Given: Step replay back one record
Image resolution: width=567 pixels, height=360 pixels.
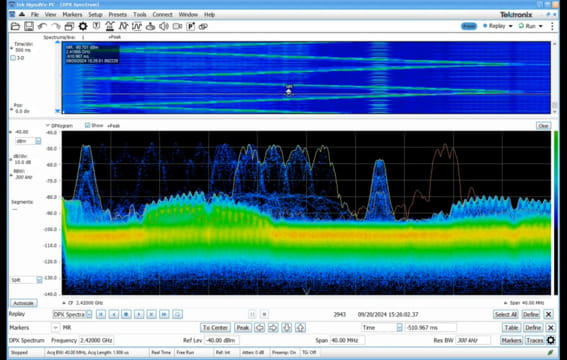Looking at the screenshot, I should (114, 314).
